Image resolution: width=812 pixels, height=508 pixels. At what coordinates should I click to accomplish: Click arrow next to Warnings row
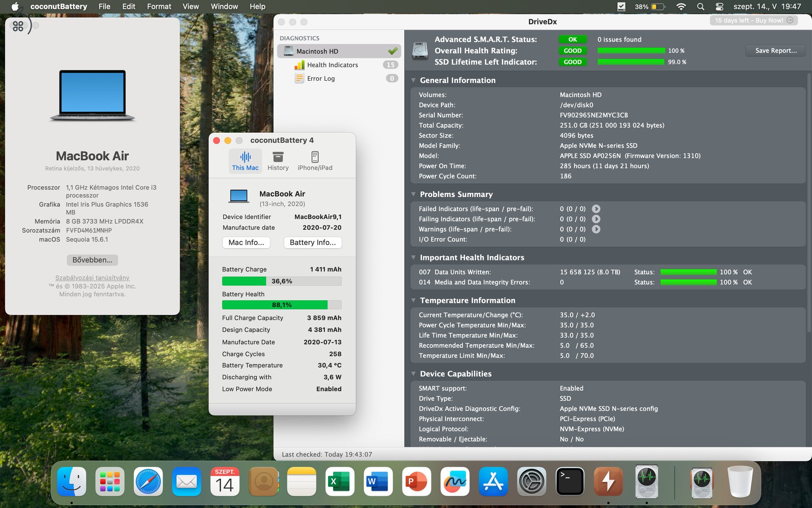tap(596, 229)
